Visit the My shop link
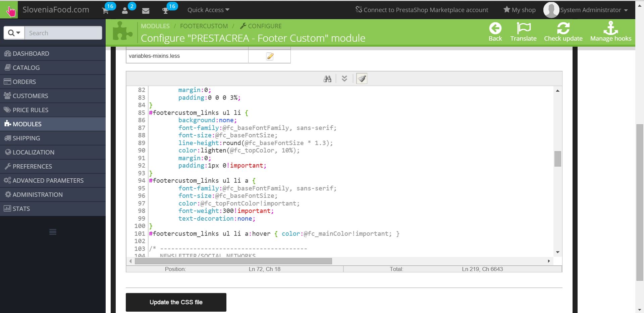Viewport: 644px width, 313px height. pos(520,10)
